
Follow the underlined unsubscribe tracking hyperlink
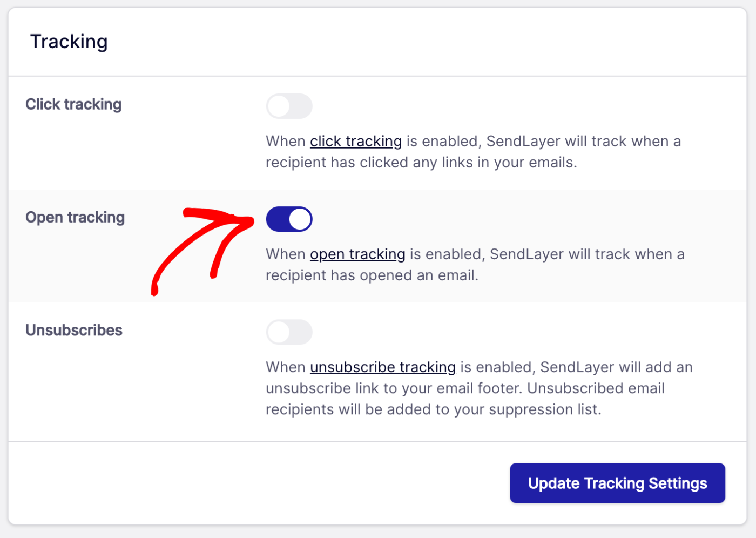tap(382, 367)
